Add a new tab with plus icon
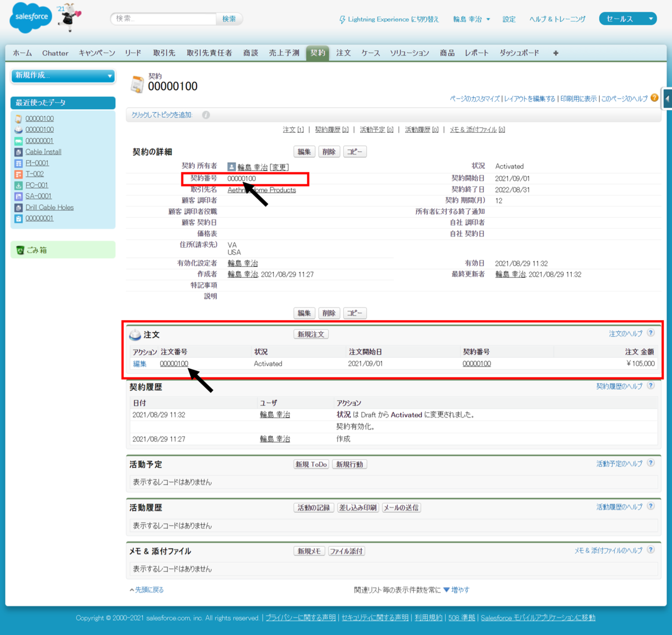The height and width of the screenshot is (635, 672). click(556, 53)
